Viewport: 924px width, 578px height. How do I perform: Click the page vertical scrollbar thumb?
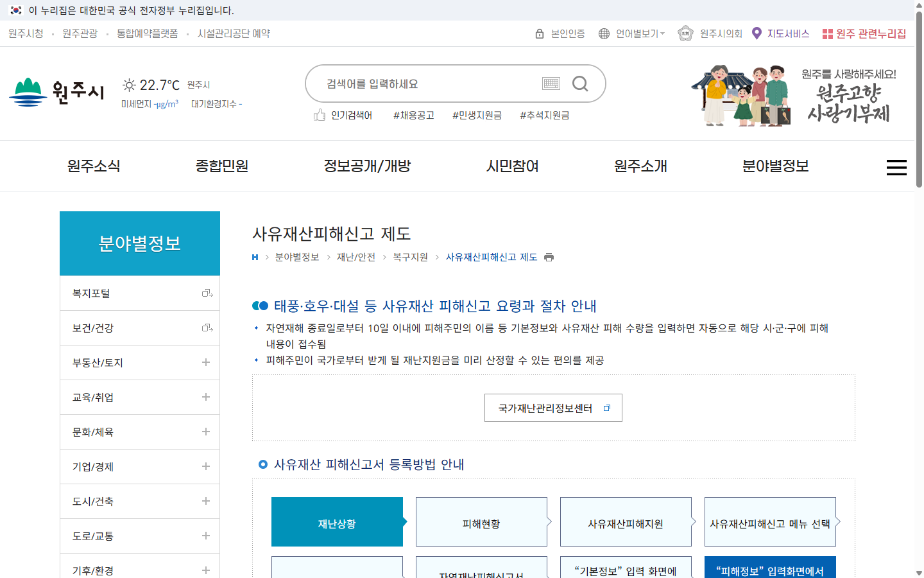(x=919, y=100)
